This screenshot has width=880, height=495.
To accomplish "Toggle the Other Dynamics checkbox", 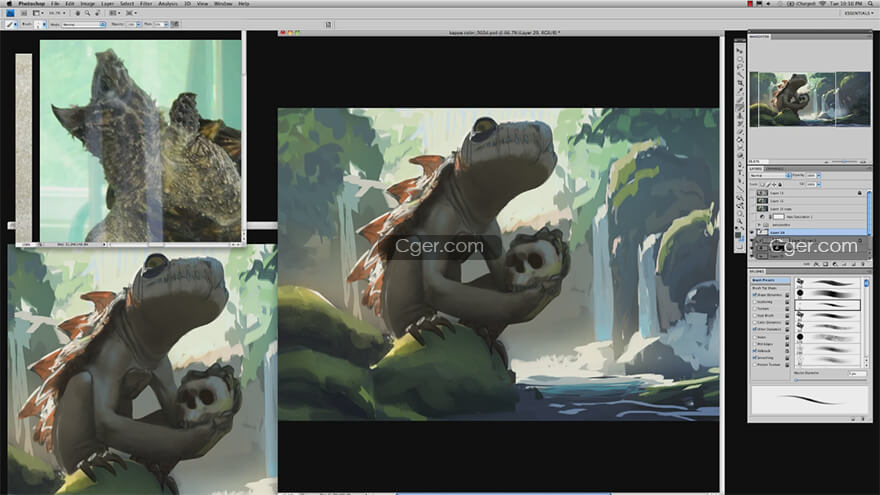I will pos(754,329).
